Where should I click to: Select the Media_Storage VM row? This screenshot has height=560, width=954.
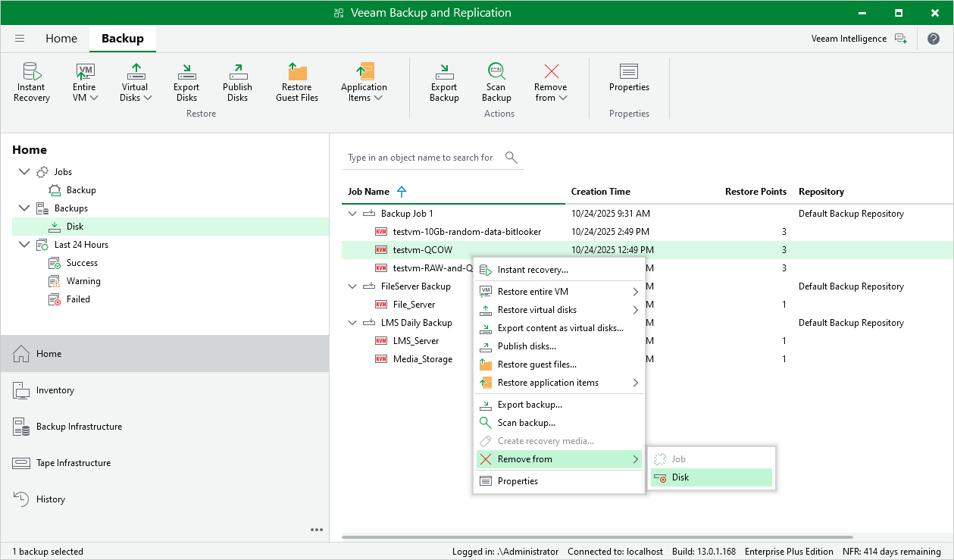423,359
